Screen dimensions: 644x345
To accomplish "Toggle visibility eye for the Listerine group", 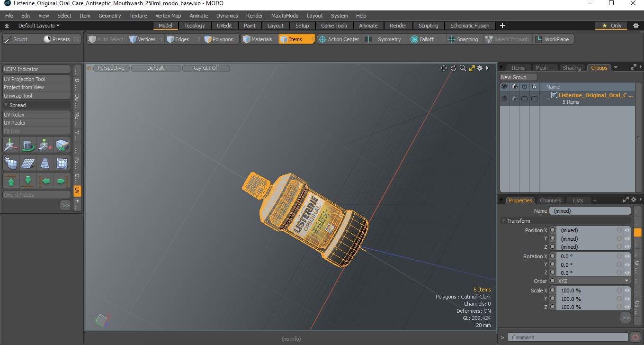I will click(x=504, y=99).
